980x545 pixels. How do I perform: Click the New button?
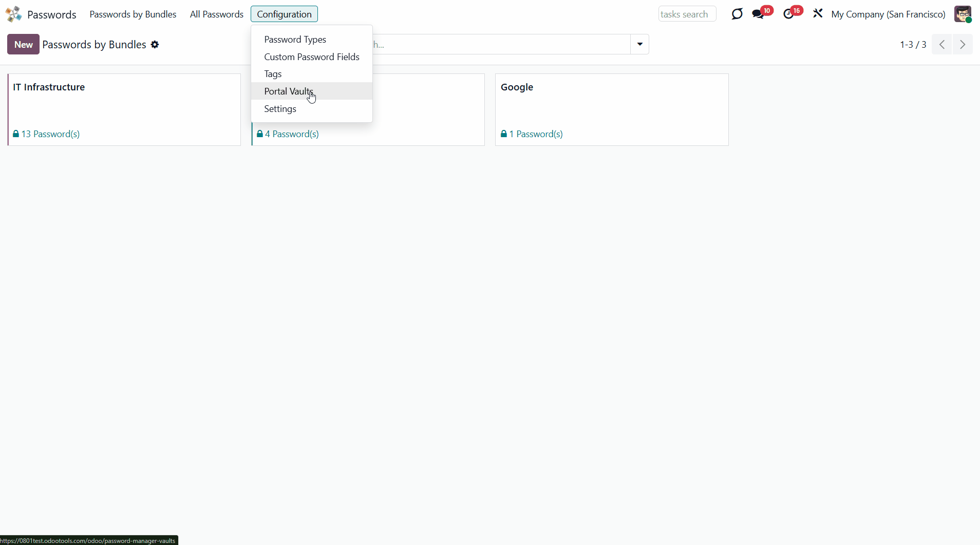[23, 45]
